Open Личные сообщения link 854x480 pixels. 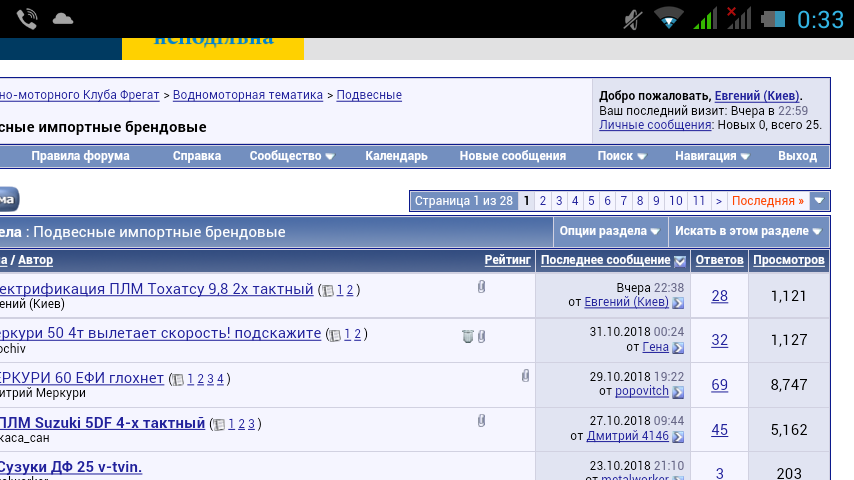(x=655, y=125)
